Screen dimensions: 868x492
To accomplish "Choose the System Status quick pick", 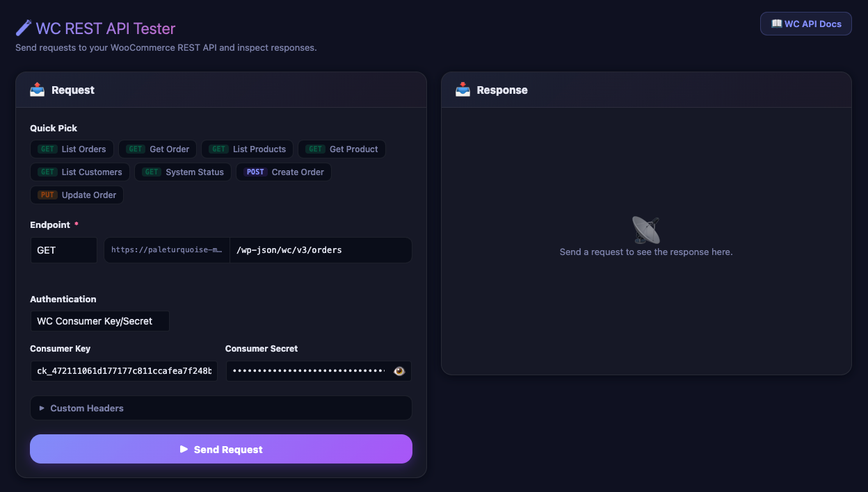I will pos(183,172).
